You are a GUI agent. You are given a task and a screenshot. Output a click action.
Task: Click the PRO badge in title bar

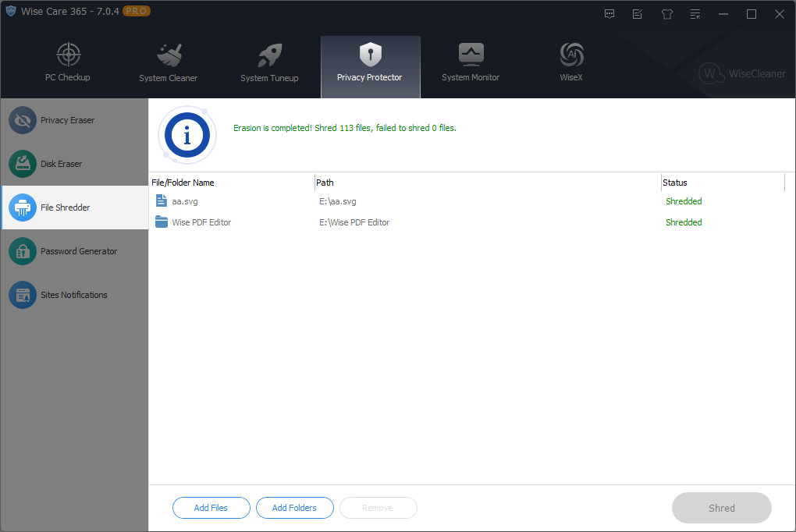tap(137, 11)
